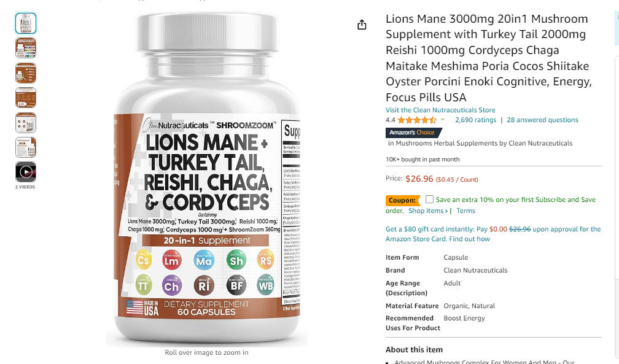Open coupon Terms link
Image resolution: width=619 pixels, height=364 pixels.
465,211
